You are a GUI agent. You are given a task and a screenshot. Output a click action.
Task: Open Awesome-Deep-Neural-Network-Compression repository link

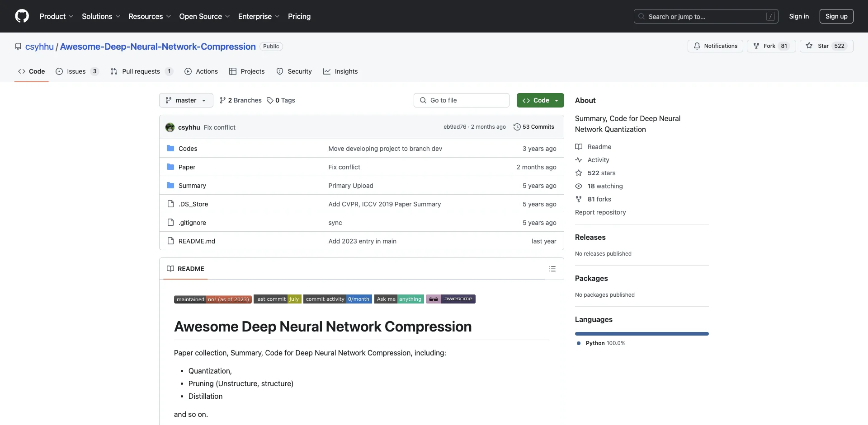158,47
